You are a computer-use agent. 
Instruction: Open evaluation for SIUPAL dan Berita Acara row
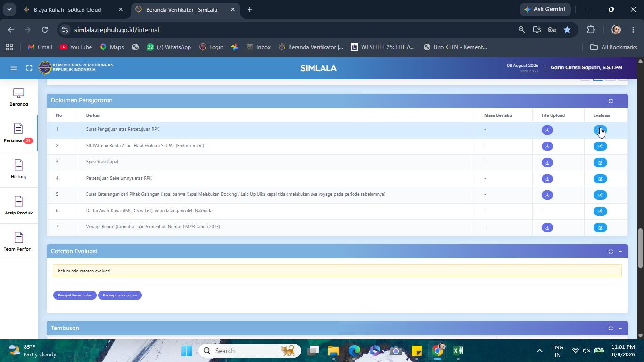tap(600, 146)
